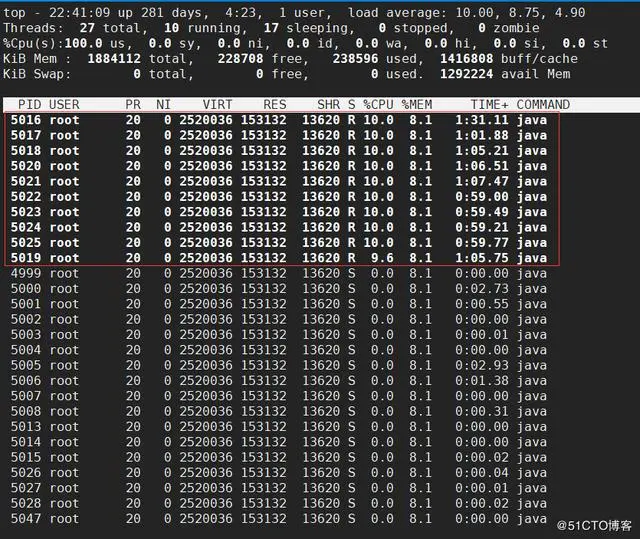The height and width of the screenshot is (539, 640).
Task: Click thread PID 5003
Action: [x=26, y=335]
